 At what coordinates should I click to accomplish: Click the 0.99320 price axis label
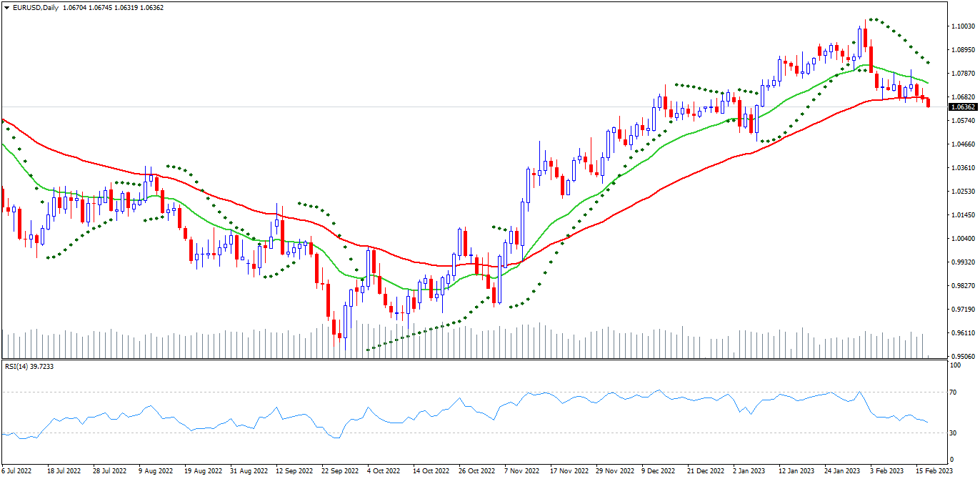[x=964, y=262]
